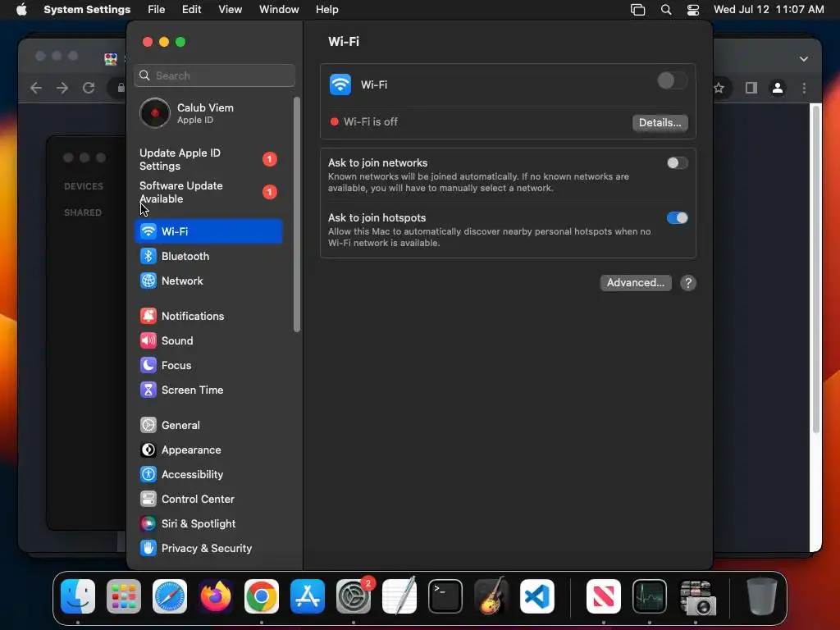Open the Help menu
840x630 pixels.
coord(326,10)
